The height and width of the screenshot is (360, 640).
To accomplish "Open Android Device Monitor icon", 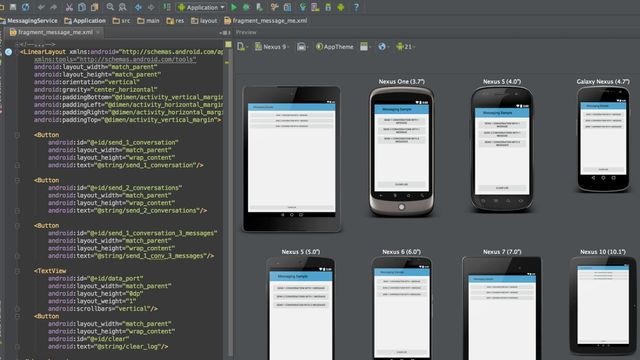I will coord(341,7).
